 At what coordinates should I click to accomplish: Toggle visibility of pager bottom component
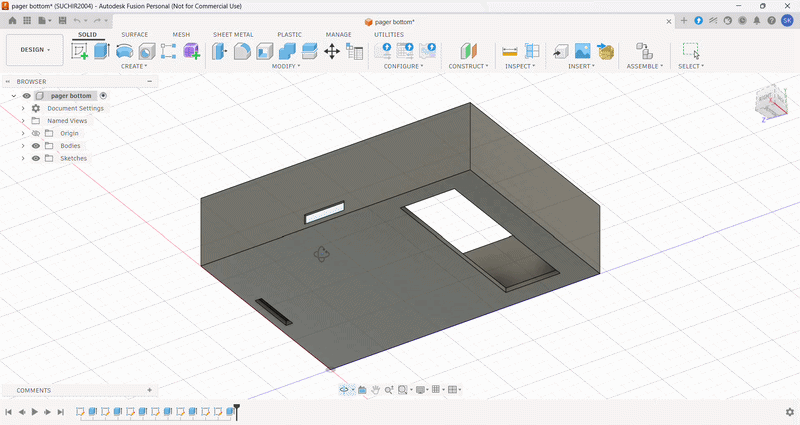(x=27, y=96)
